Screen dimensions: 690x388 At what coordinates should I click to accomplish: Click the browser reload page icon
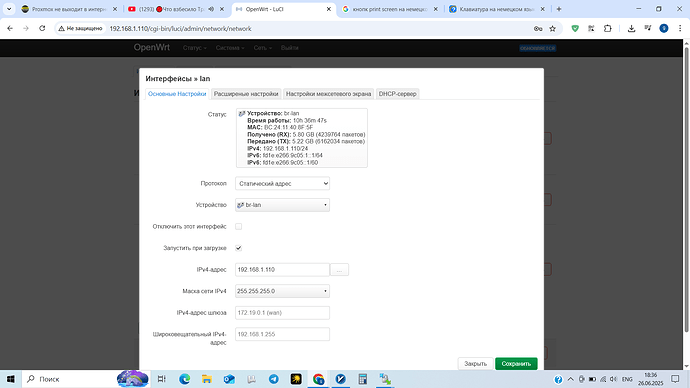(42, 28)
